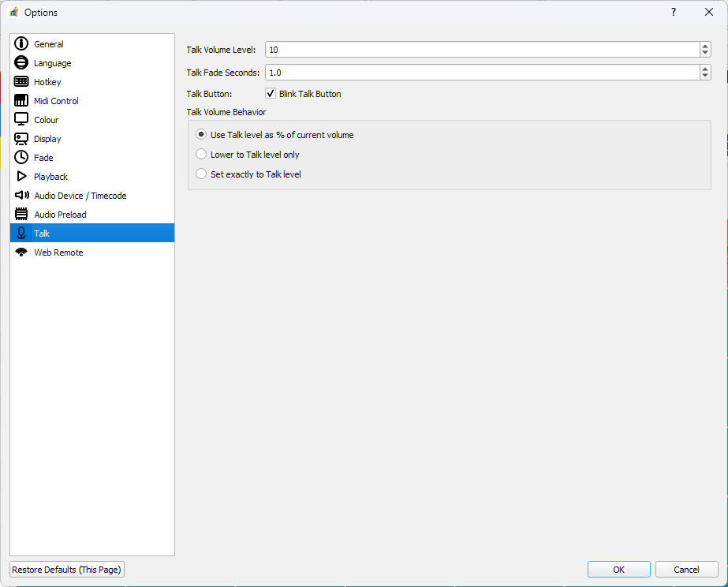The height and width of the screenshot is (587, 728).
Task: Decrease Talk Fade Seconds with down arrow
Action: [x=705, y=76]
